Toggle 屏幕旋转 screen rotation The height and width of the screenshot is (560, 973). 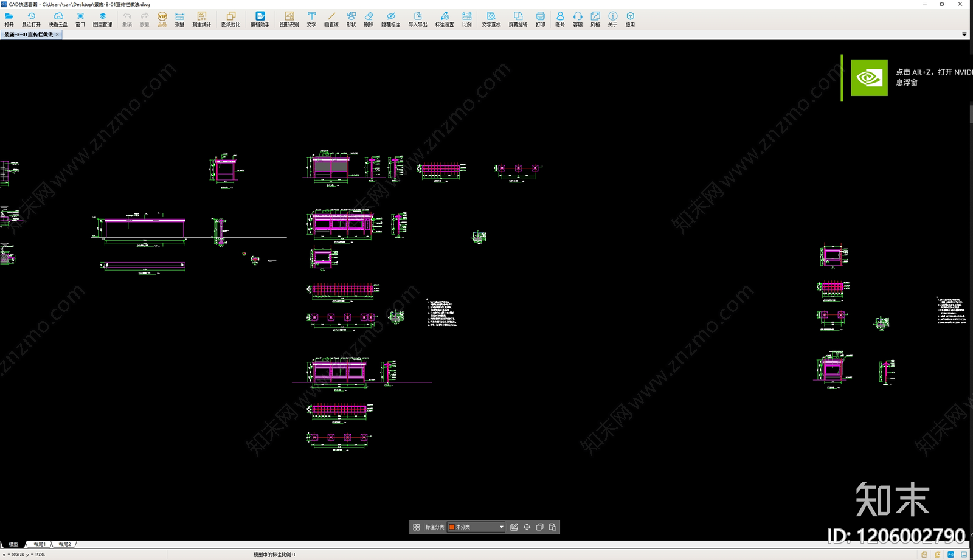click(x=518, y=19)
